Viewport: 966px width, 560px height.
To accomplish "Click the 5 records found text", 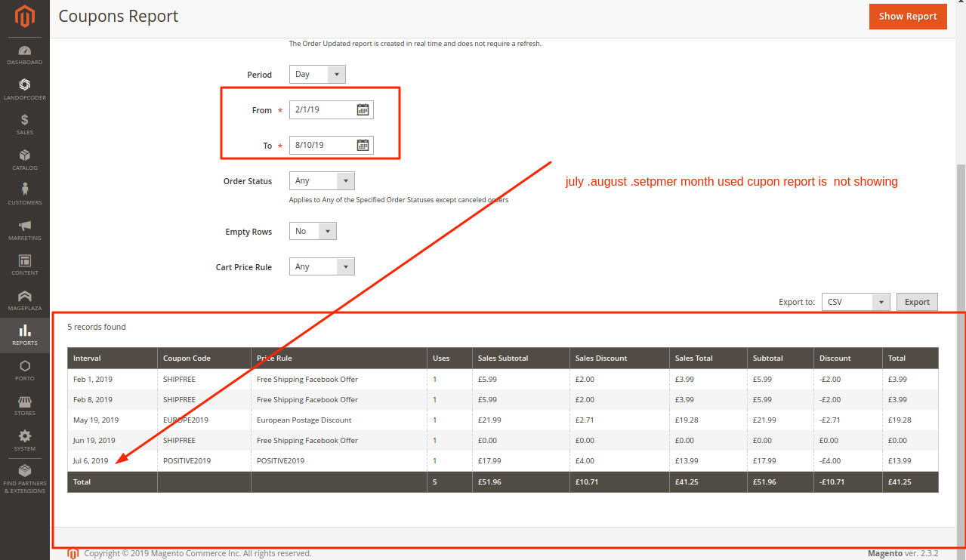I will (97, 327).
